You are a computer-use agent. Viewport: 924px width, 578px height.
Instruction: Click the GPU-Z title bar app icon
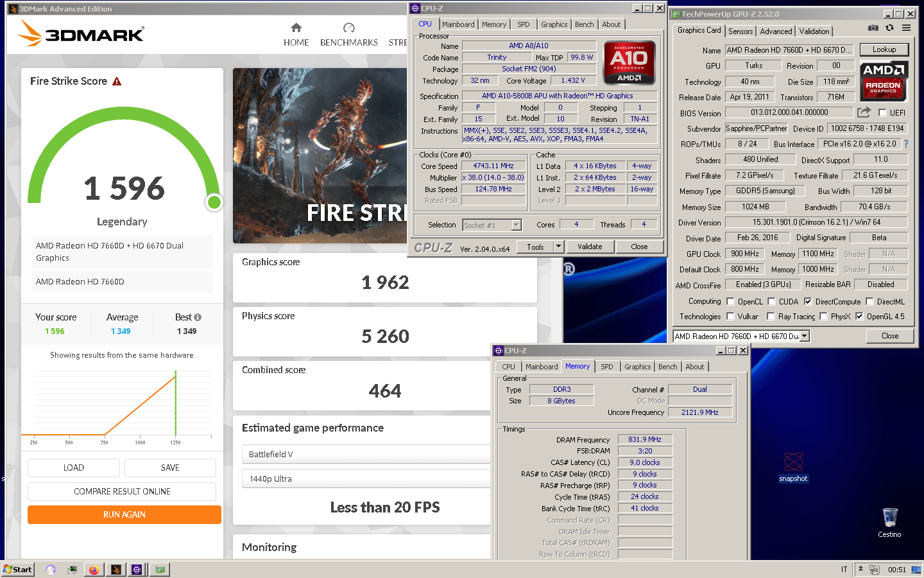click(x=675, y=13)
